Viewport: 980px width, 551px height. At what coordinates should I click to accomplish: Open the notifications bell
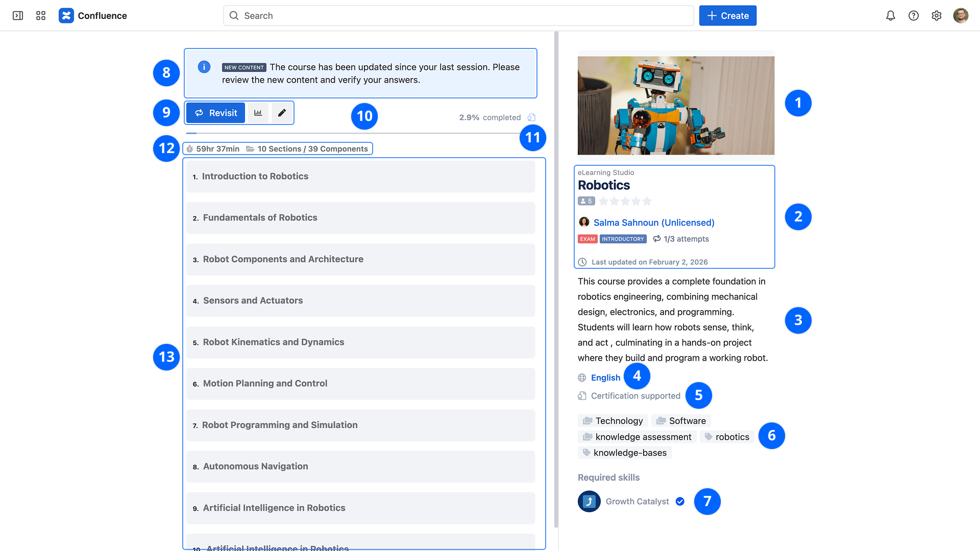tap(890, 16)
